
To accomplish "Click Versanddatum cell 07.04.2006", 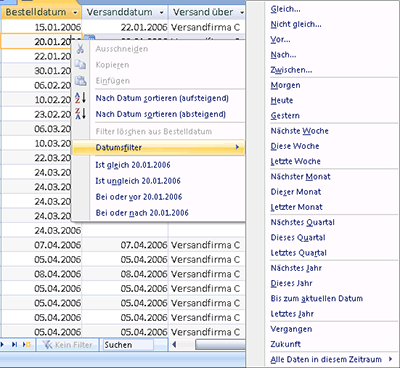I will [x=125, y=245].
